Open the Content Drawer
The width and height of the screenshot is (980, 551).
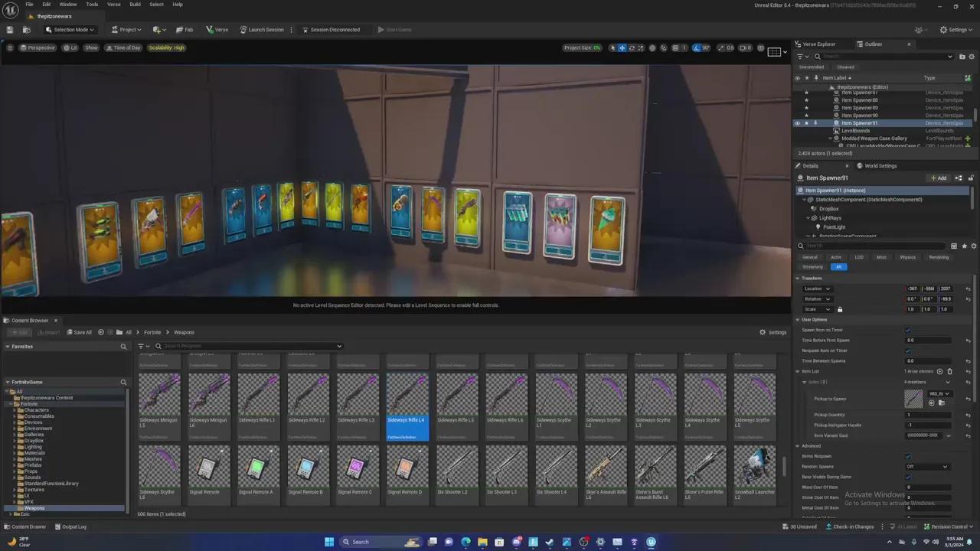[x=25, y=527]
